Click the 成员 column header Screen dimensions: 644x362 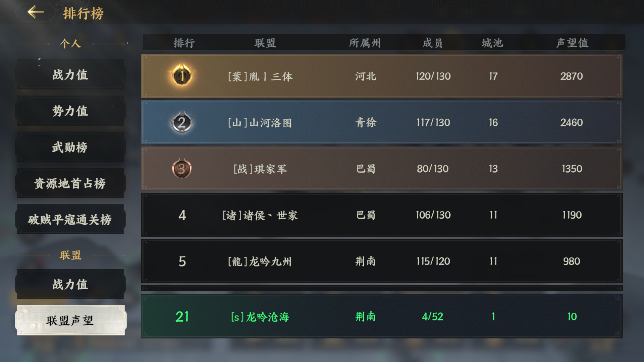[x=433, y=43]
